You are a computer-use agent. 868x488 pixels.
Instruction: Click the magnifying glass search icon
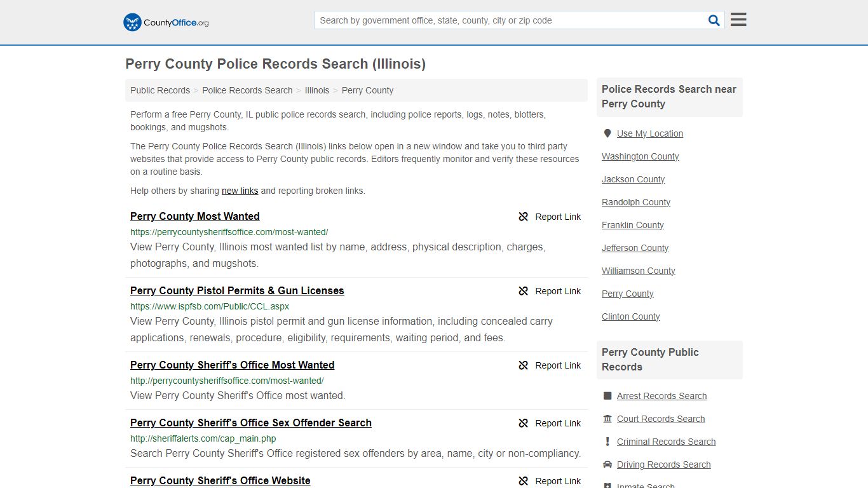click(x=714, y=20)
